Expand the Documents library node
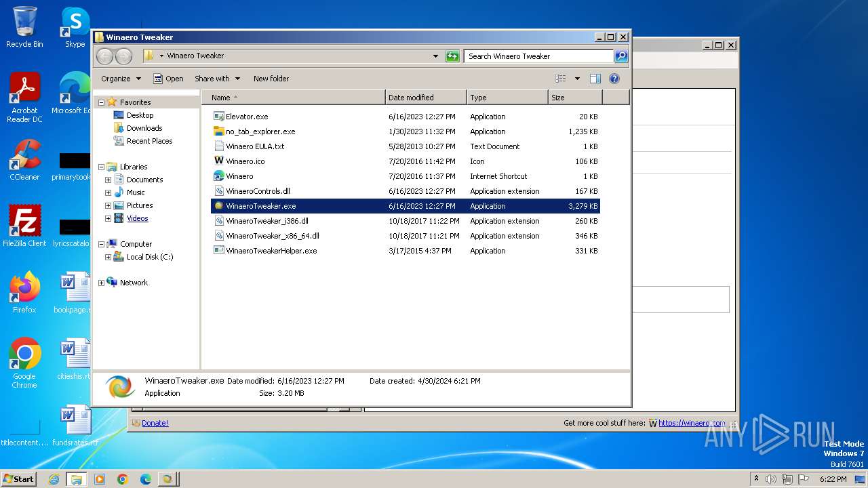This screenshot has height=488, width=868. click(x=108, y=180)
